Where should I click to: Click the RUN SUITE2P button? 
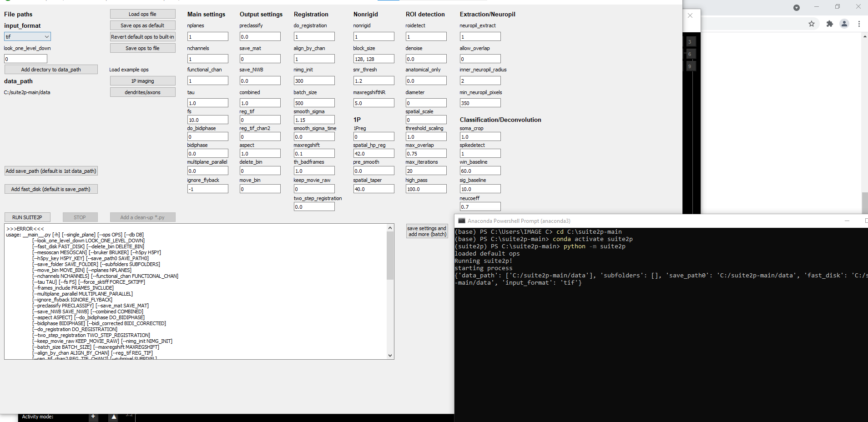tap(27, 217)
